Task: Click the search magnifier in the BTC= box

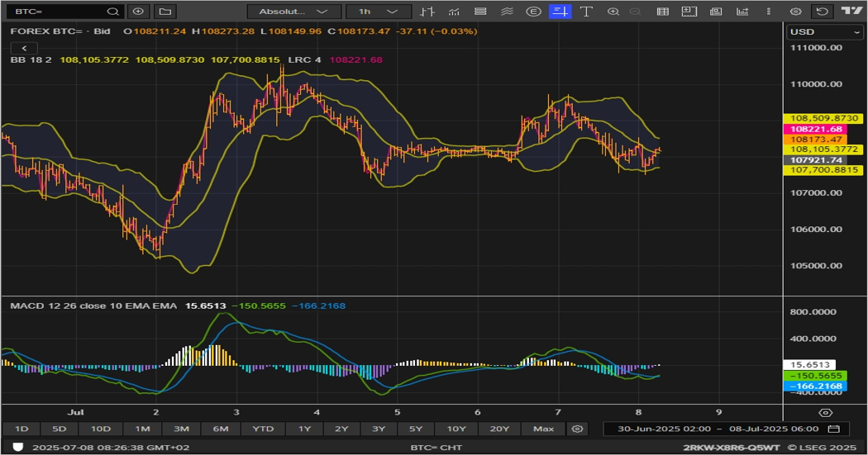Action: tap(112, 11)
